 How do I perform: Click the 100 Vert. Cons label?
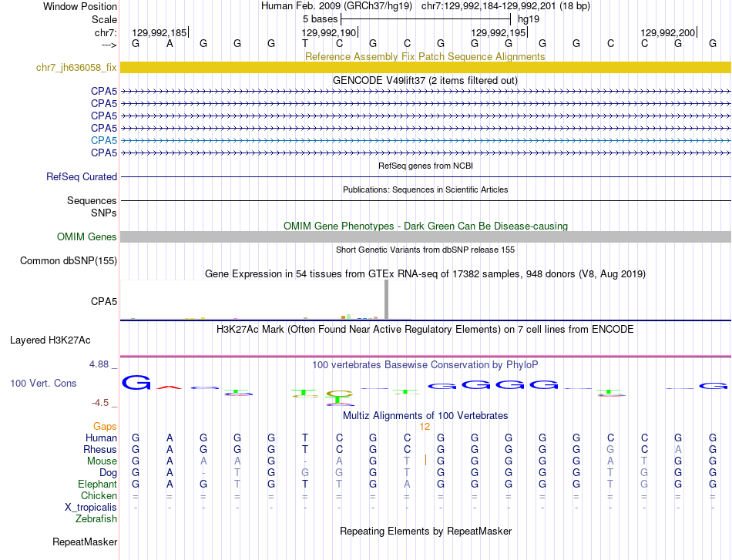pos(43,383)
